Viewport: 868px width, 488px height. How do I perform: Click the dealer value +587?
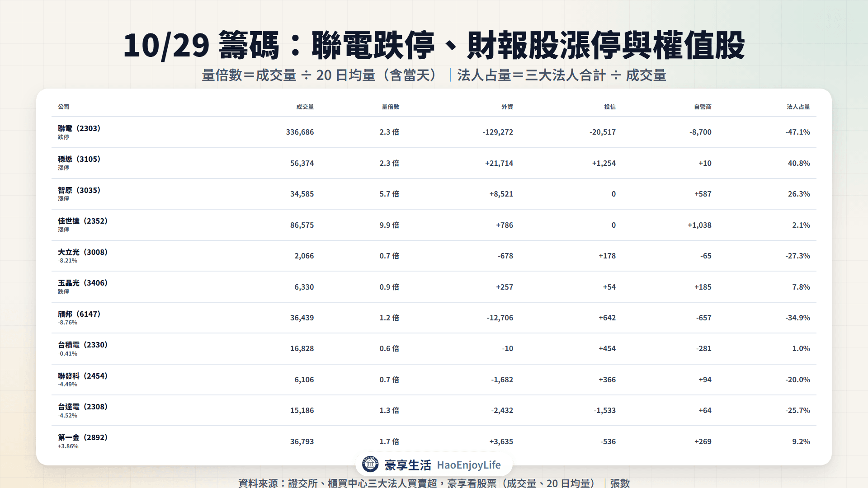pyautogui.click(x=703, y=194)
